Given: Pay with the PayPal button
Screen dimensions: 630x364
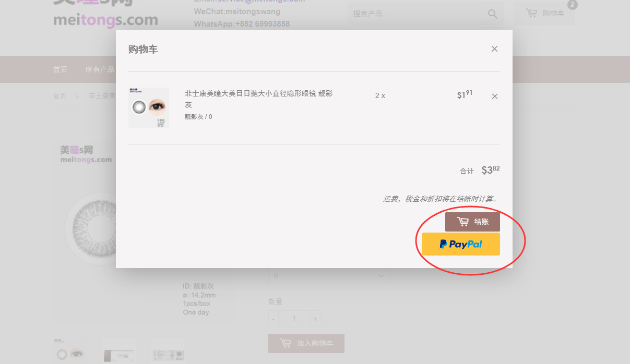Looking at the screenshot, I should [x=461, y=244].
